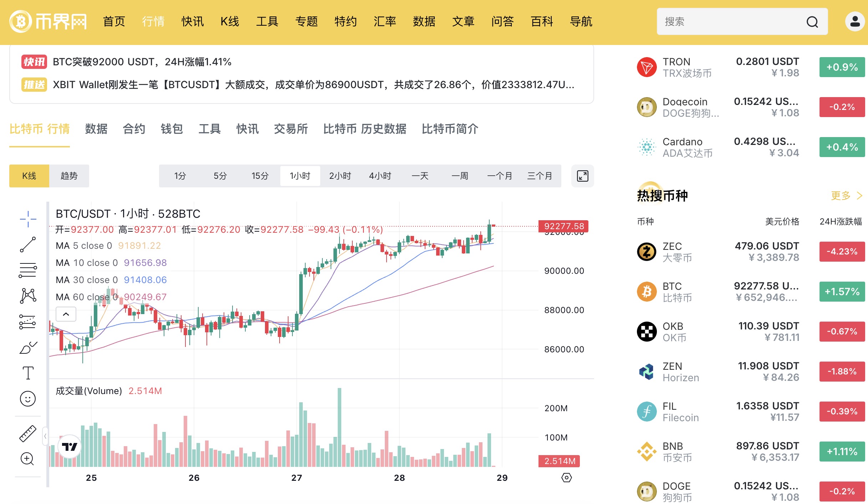The width and height of the screenshot is (868, 504).
Task: Select the 一天 timeframe
Action: tap(420, 176)
